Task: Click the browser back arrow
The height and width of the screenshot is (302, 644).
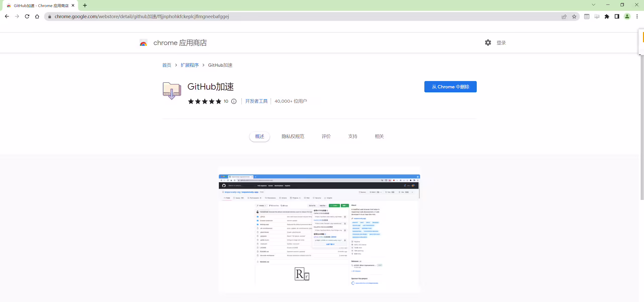Action: (x=7, y=16)
